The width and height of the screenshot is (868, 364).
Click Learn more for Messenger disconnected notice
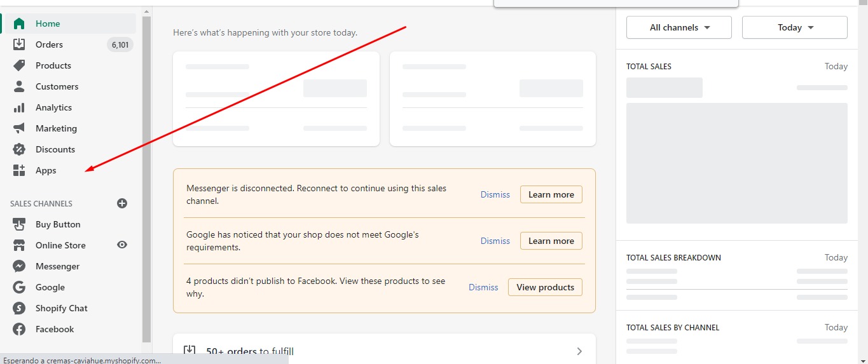tap(551, 194)
